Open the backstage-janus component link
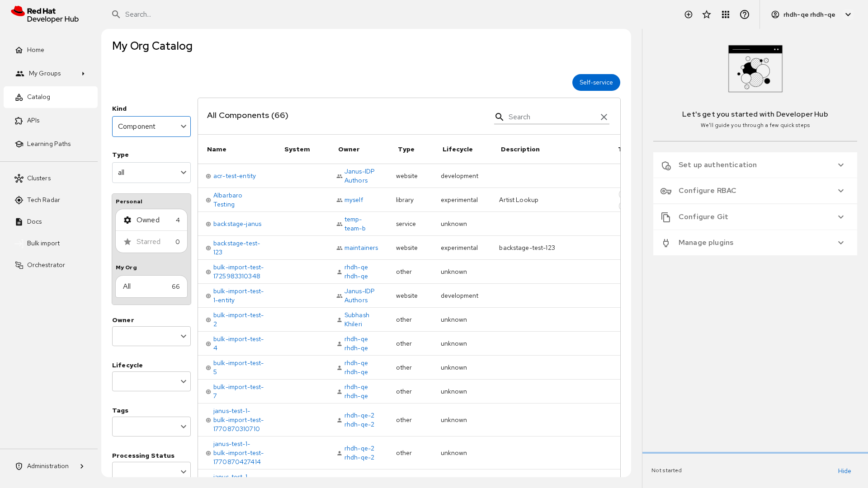This screenshot has height=488, width=868. (x=237, y=224)
